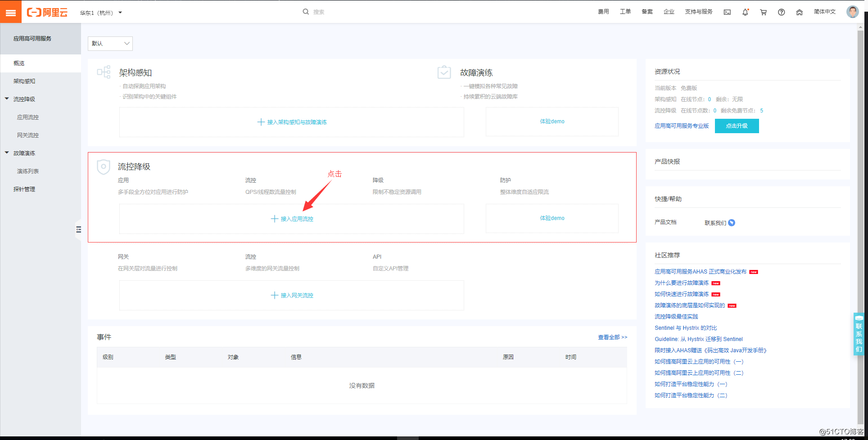Click 接入架构感知与故障演练

(292, 122)
